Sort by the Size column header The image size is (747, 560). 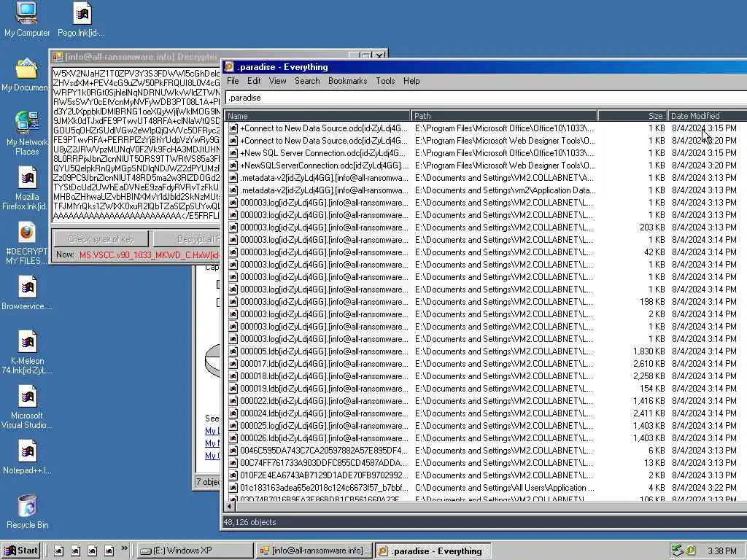tap(632, 116)
